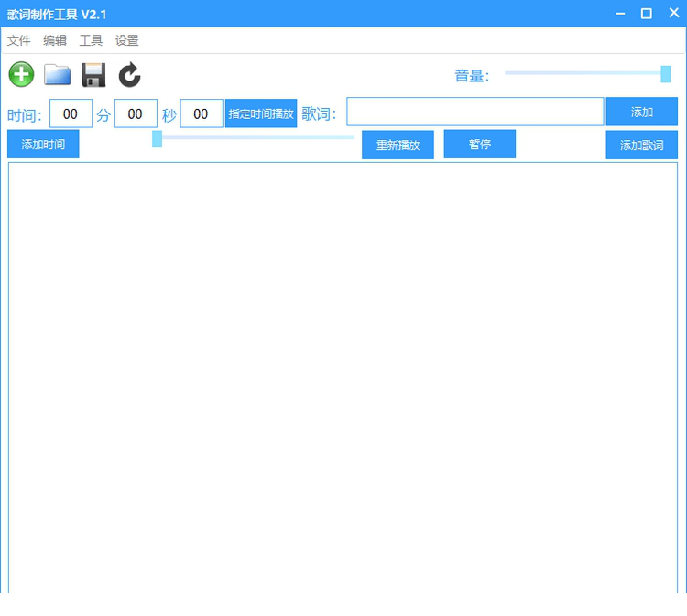This screenshot has height=616, width=687.
Task: Focus the seconds input before 秒
Action: (x=136, y=113)
